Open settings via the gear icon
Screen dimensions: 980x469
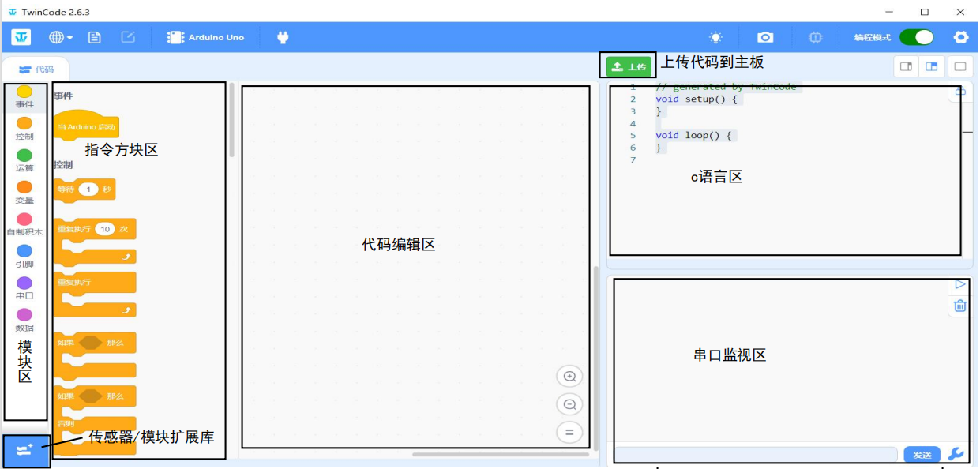pos(960,37)
